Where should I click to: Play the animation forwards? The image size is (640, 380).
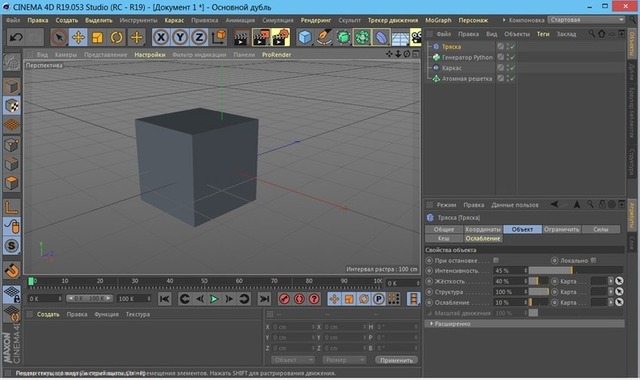click(213, 299)
